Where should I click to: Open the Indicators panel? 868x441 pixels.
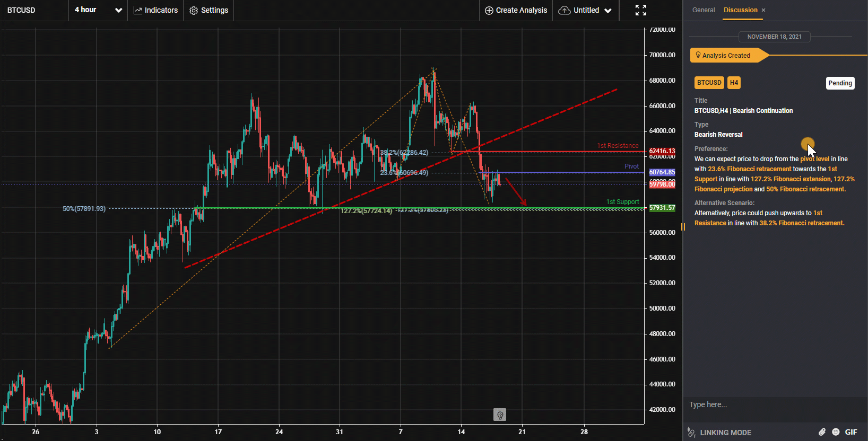click(x=155, y=10)
